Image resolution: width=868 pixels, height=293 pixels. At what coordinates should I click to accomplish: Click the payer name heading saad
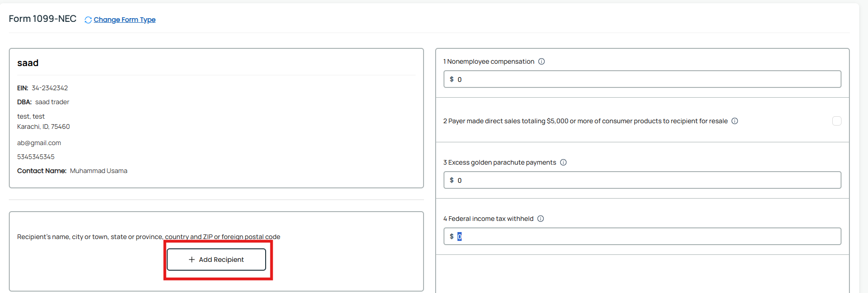28,63
